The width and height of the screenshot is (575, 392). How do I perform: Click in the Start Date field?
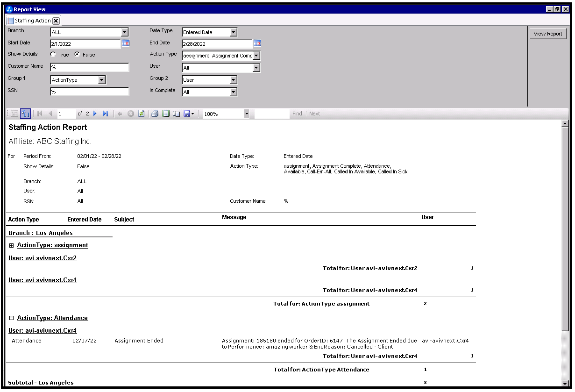point(85,44)
